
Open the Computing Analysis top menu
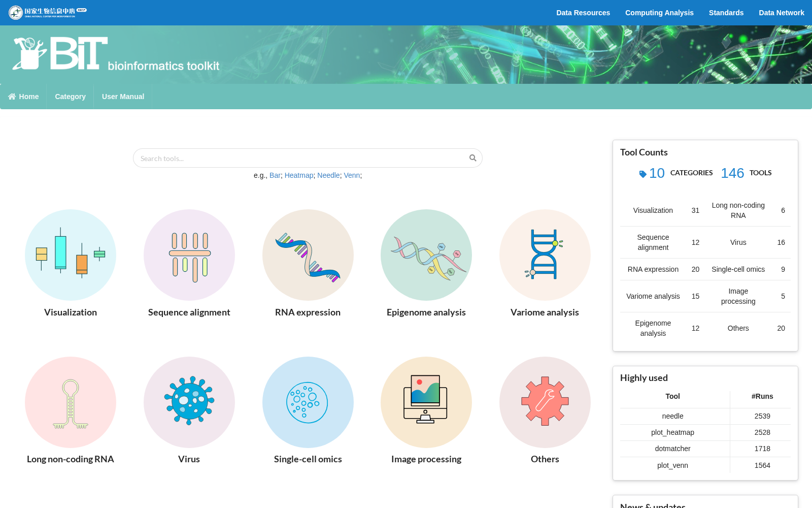(659, 13)
